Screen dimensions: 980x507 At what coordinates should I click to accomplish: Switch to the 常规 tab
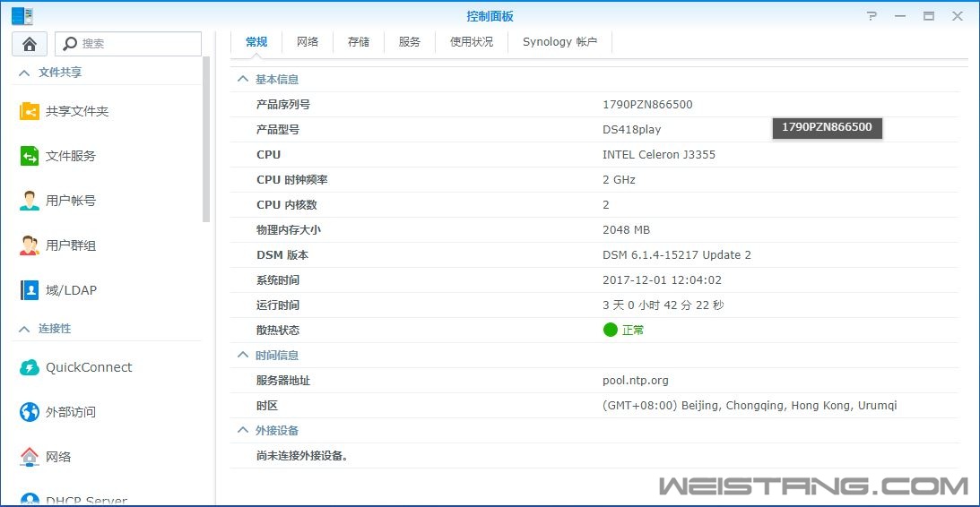click(x=256, y=42)
